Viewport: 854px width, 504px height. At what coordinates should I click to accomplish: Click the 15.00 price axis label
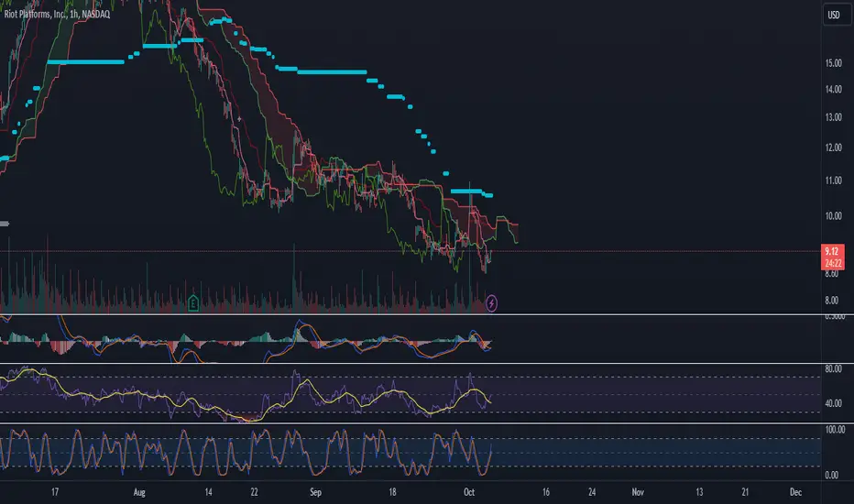pyautogui.click(x=833, y=63)
